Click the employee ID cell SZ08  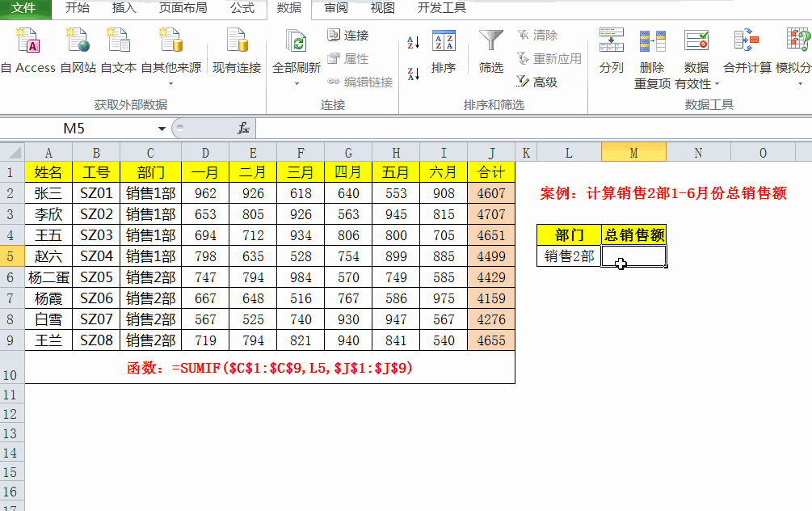coord(96,340)
